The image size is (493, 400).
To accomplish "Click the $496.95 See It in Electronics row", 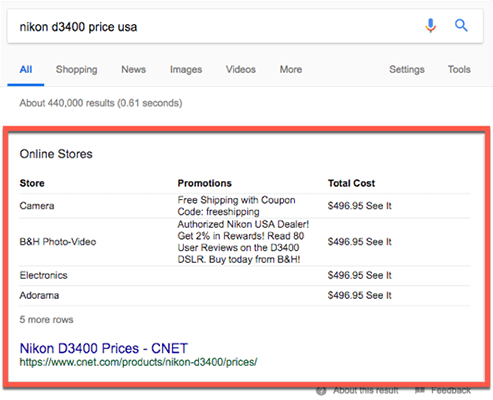I will 359,275.
